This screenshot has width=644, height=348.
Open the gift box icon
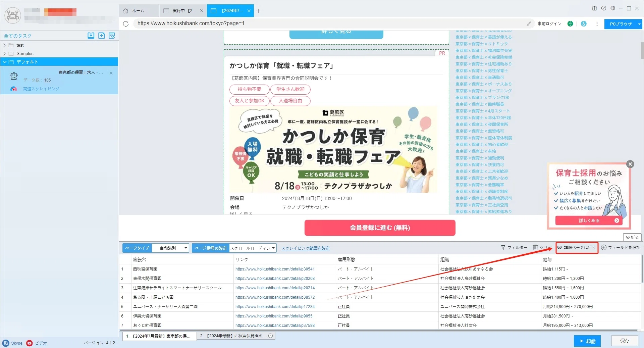point(594,8)
